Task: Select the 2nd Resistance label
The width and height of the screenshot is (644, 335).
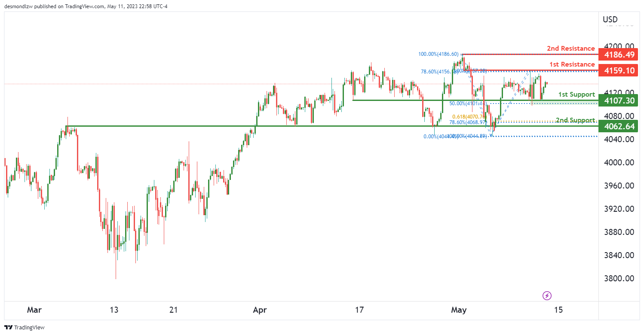Action: tap(570, 49)
